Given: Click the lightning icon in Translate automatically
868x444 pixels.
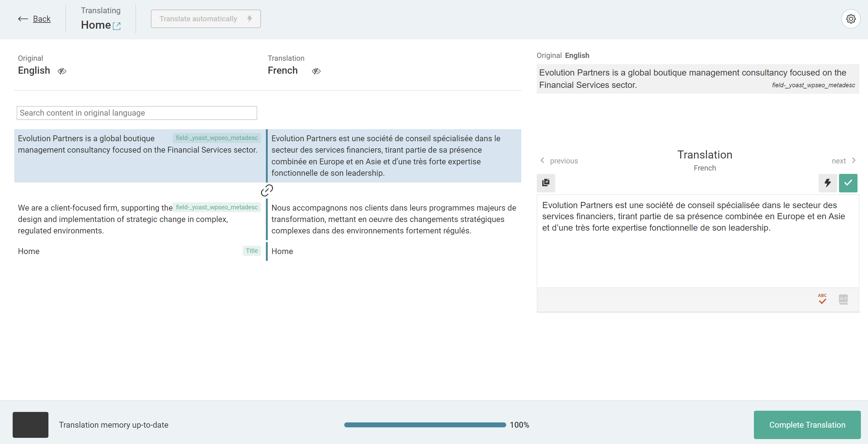Looking at the screenshot, I should [x=249, y=18].
